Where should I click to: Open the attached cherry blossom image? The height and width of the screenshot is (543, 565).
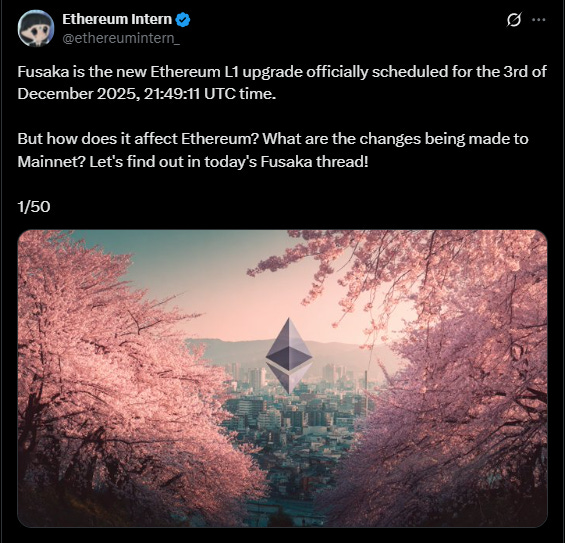(x=282, y=378)
